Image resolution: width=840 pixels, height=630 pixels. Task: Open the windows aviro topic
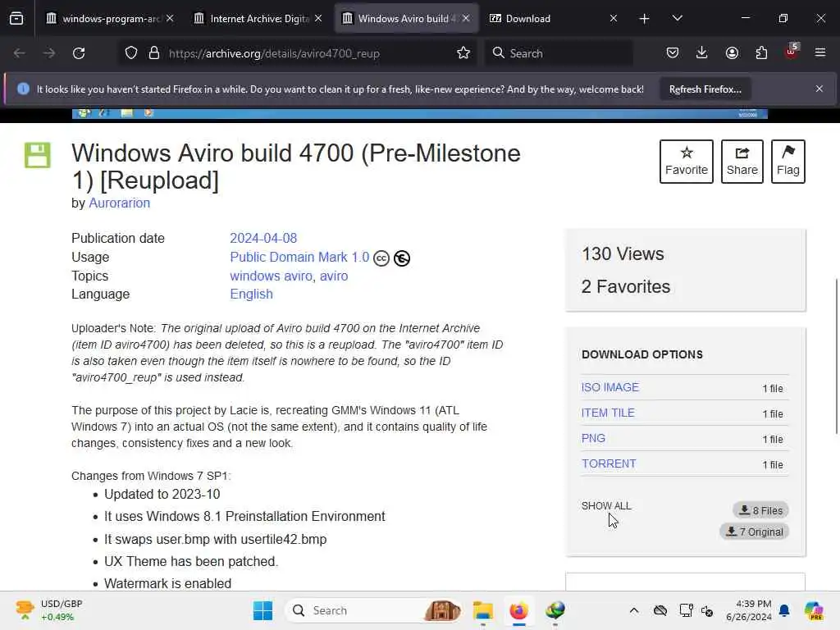click(x=271, y=276)
